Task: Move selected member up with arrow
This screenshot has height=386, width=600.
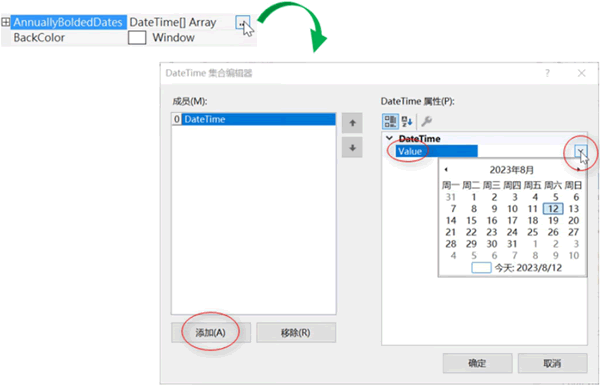Action: tap(352, 123)
